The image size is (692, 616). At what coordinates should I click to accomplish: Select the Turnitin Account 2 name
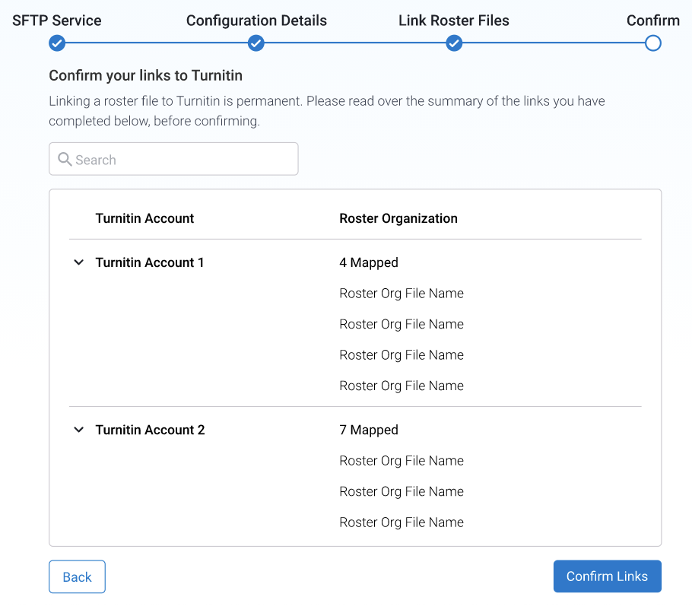point(150,430)
